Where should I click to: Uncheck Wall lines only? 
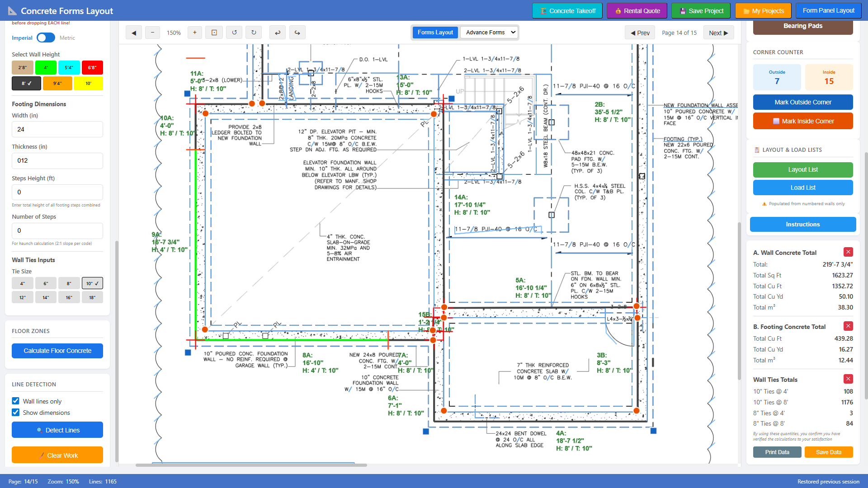pos(16,401)
